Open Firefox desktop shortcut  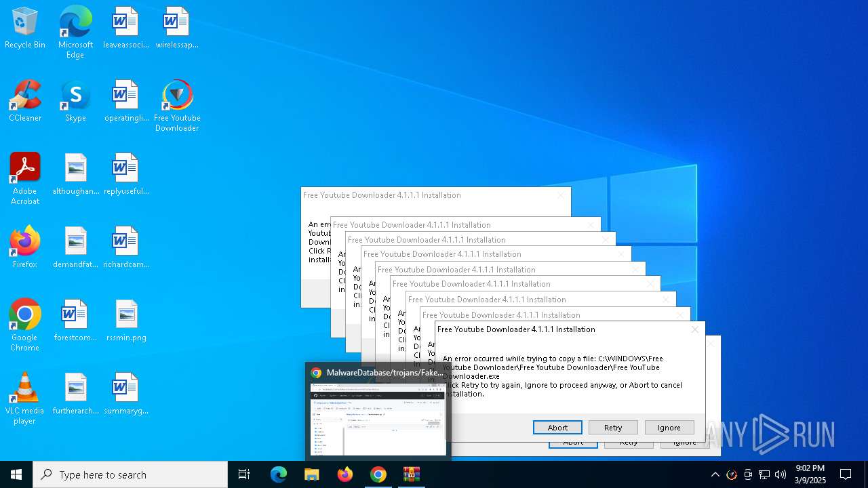(x=25, y=247)
